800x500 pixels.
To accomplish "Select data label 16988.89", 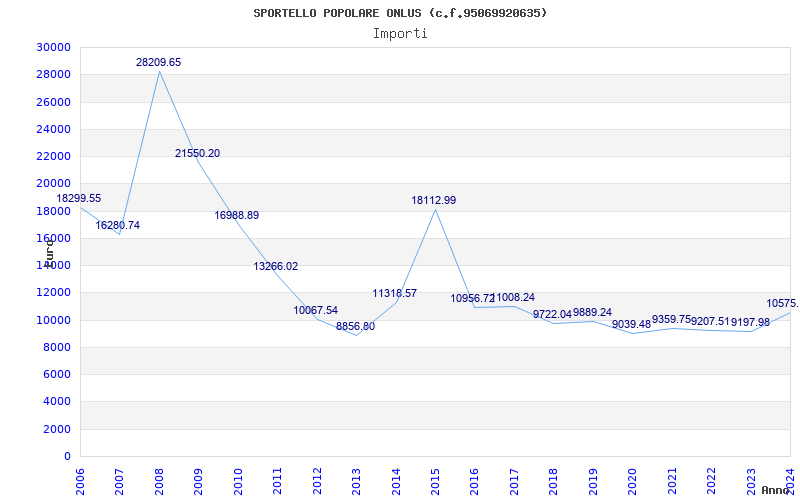I will [237, 215].
